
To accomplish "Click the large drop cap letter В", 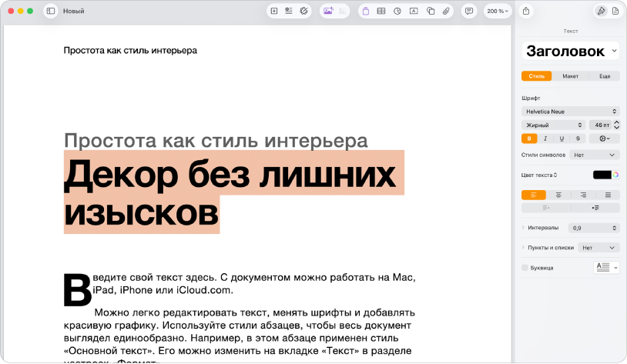I will [78, 289].
